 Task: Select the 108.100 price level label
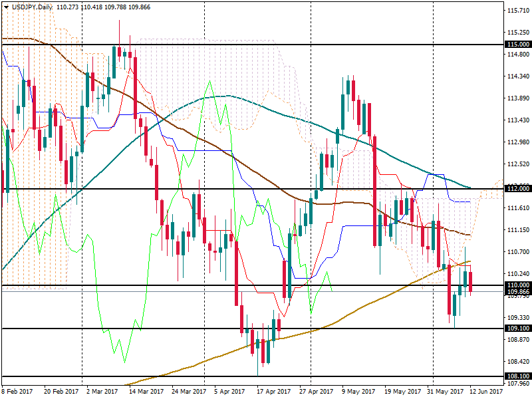click(517, 376)
